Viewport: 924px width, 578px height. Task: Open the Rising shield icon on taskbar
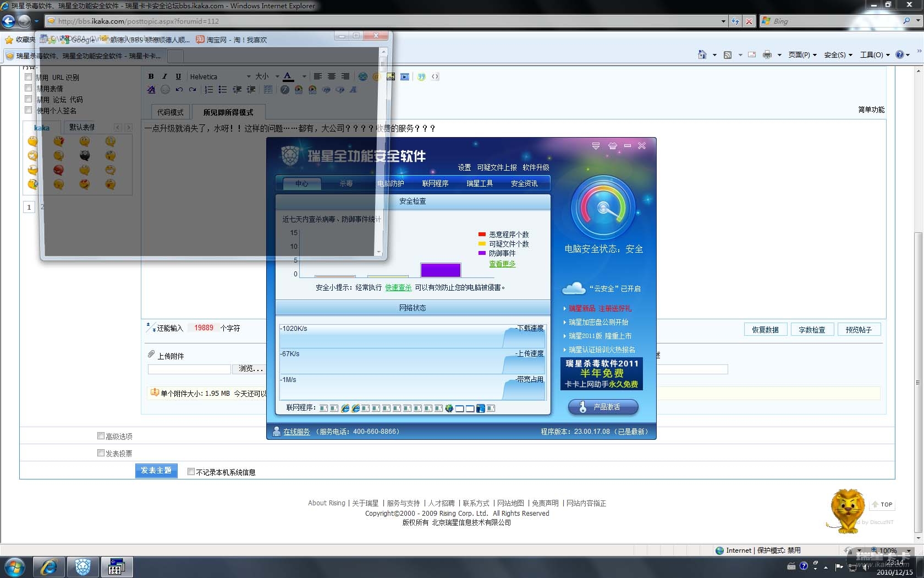click(x=83, y=567)
